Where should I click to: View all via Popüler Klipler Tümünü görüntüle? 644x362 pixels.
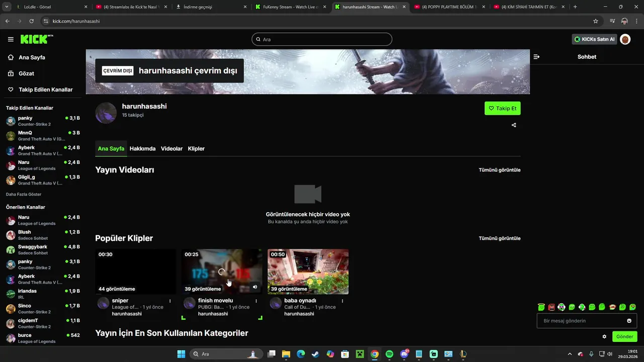pos(500,238)
